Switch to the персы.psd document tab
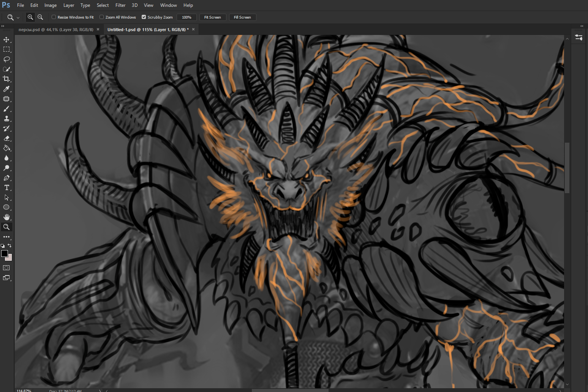 click(x=56, y=30)
